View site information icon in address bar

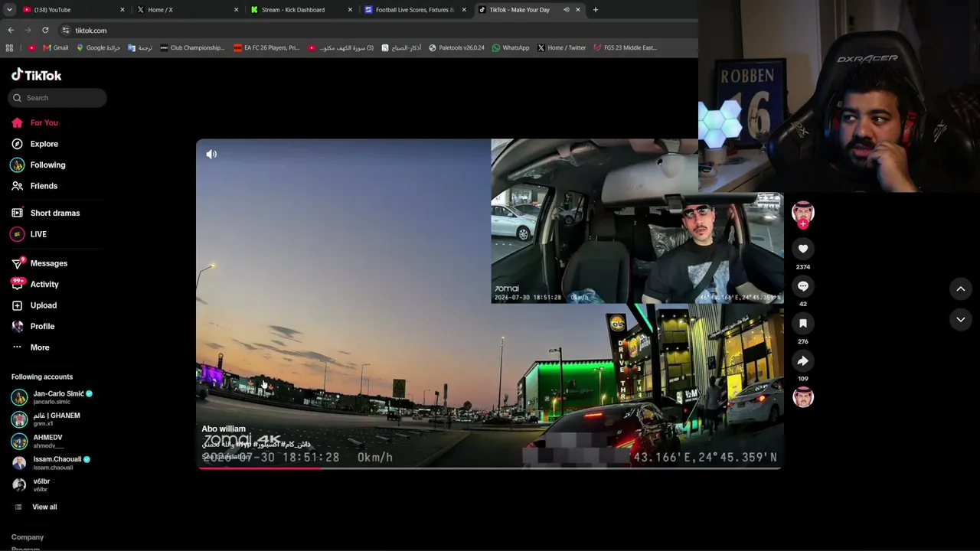[x=66, y=30]
